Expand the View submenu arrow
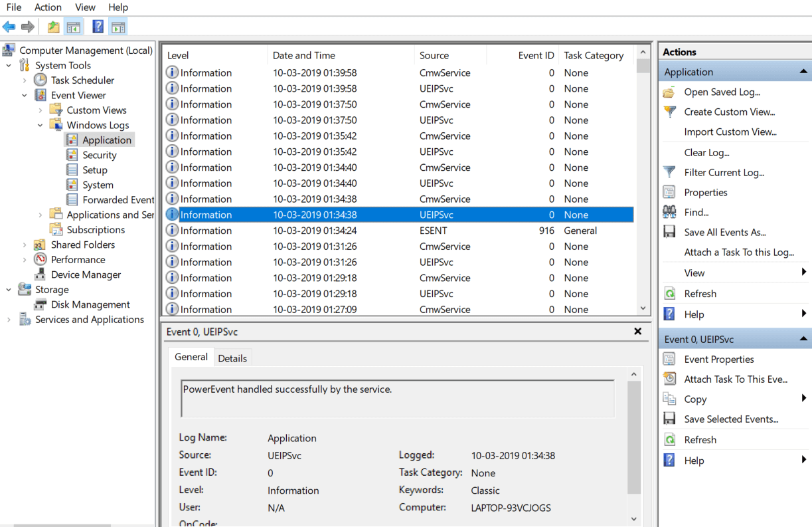 click(x=803, y=272)
